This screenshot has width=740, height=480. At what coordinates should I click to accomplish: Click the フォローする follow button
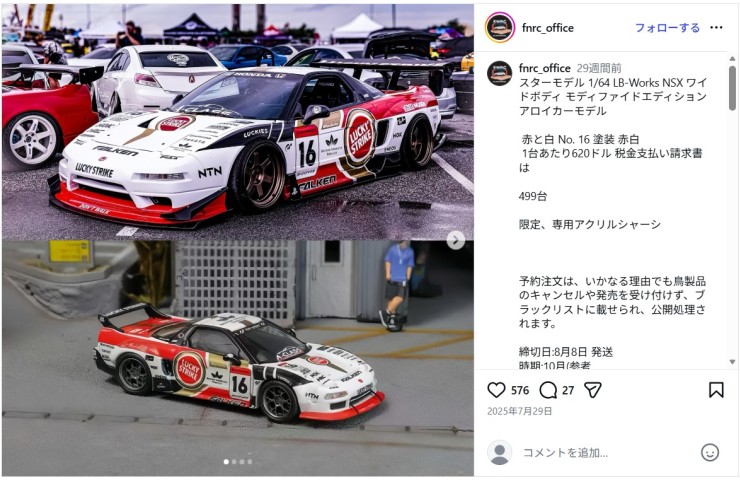(667, 28)
